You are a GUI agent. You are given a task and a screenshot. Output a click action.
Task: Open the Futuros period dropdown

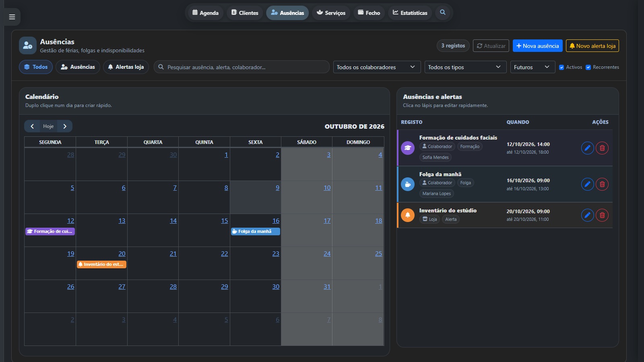(533, 67)
